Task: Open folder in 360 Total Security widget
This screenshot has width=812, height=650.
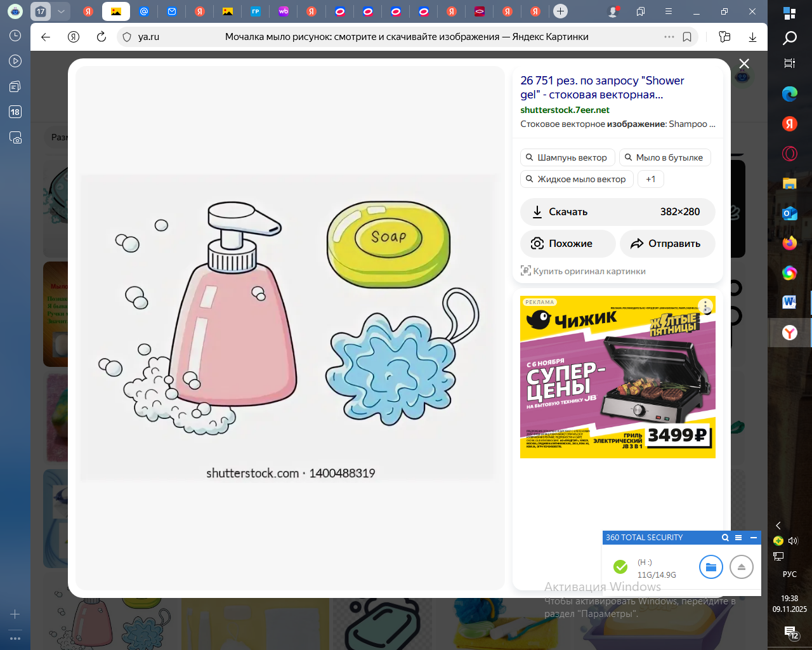Action: 710,567
